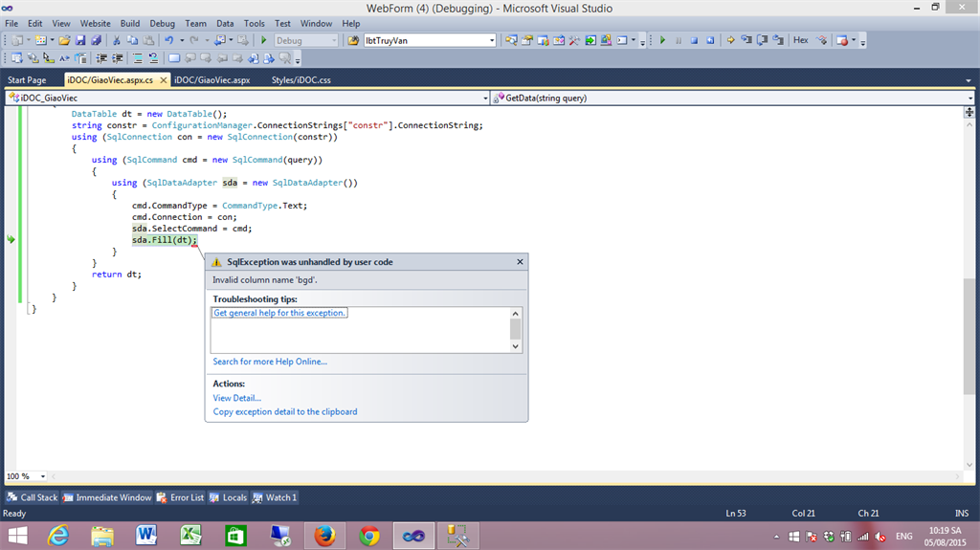Open Microsoft Word from the taskbar

pyautogui.click(x=146, y=536)
